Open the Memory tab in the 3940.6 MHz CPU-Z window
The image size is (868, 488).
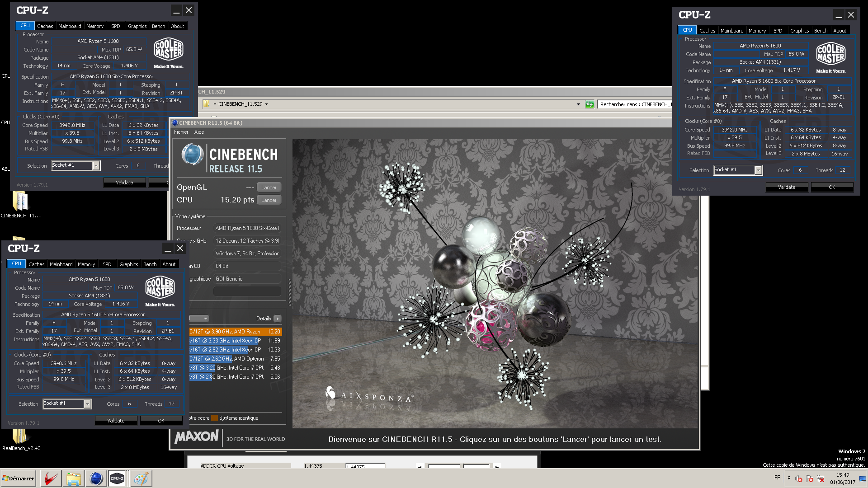point(86,264)
